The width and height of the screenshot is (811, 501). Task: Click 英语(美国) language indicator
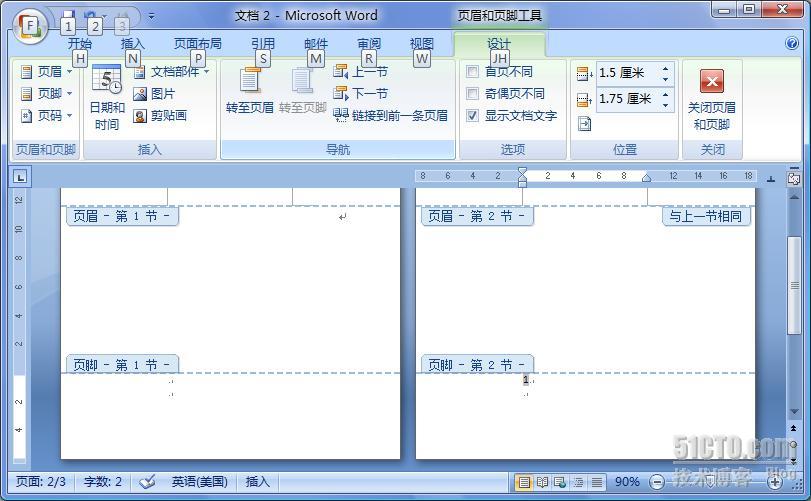(x=199, y=482)
